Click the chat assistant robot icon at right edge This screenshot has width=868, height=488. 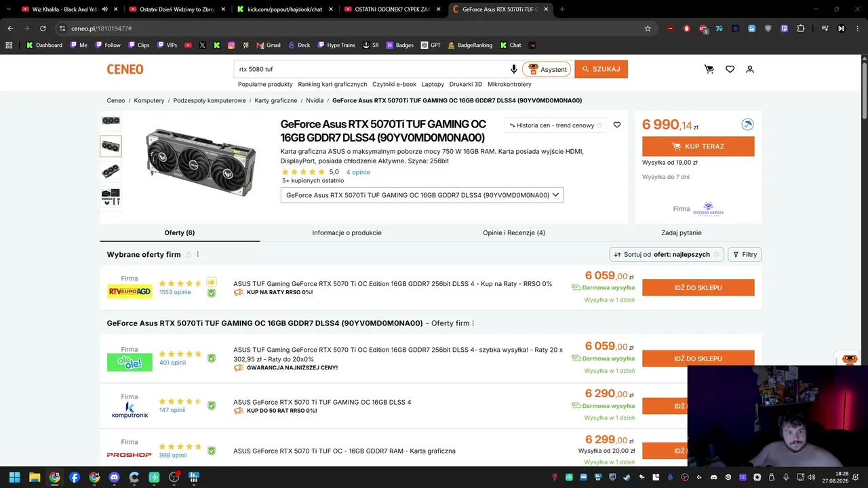coord(850,359)
